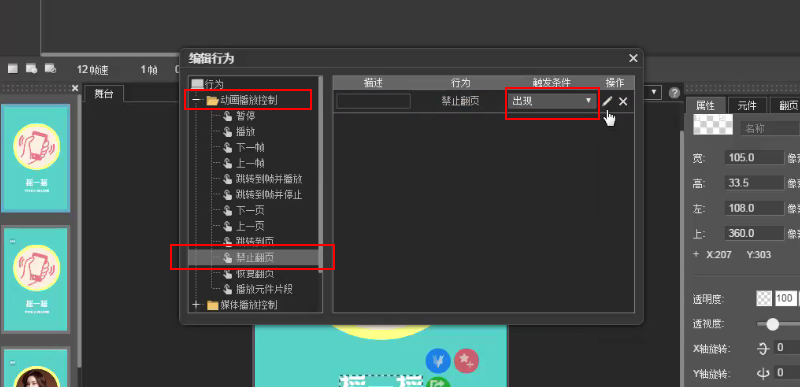Switch to the 属性 tab

(x=705, y=106)
